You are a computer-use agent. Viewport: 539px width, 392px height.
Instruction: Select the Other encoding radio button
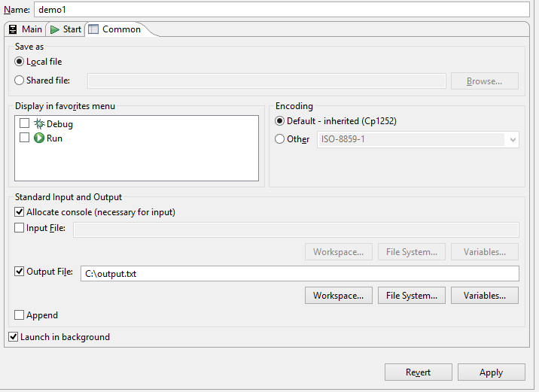(280, 139)
